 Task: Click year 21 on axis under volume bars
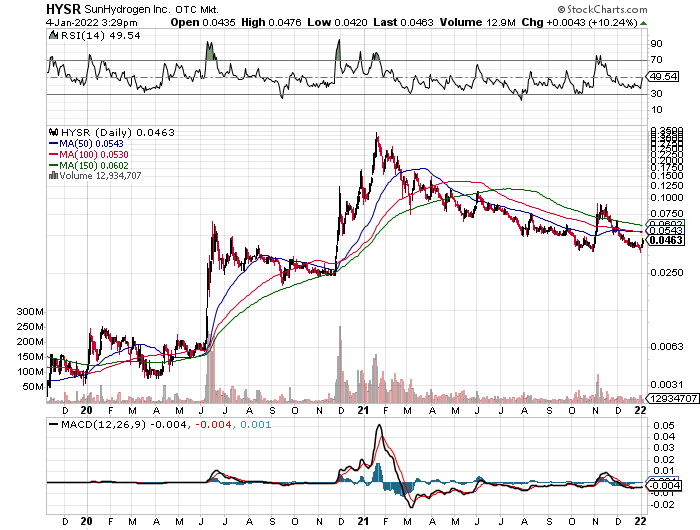point(363,410)
